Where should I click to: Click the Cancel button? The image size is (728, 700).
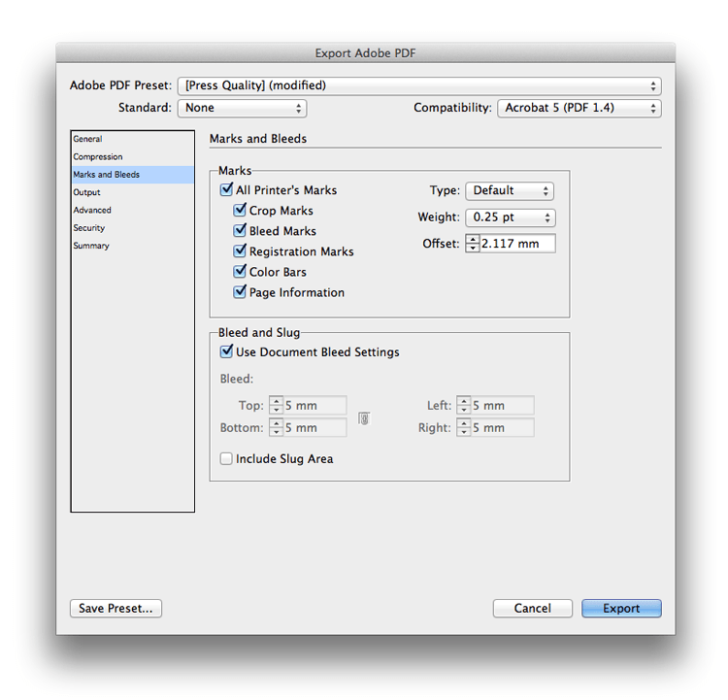pyautogui.click(x=533, y=608)
